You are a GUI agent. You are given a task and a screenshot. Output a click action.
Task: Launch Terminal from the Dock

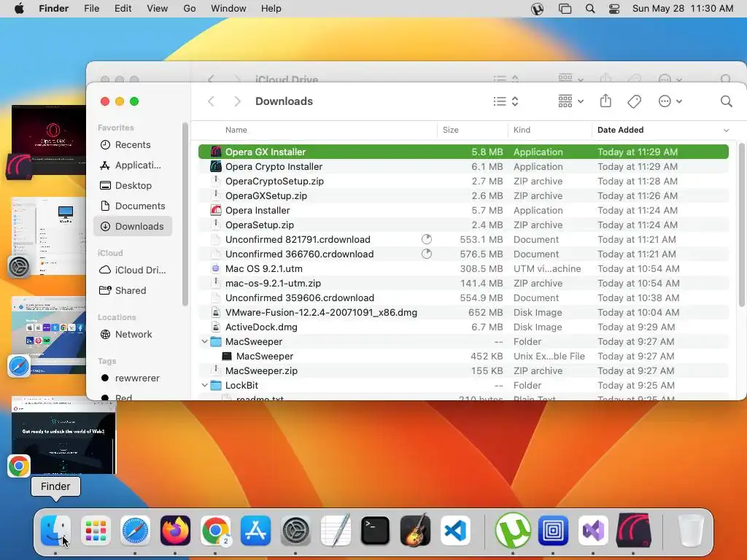click(x=376, y=530)
